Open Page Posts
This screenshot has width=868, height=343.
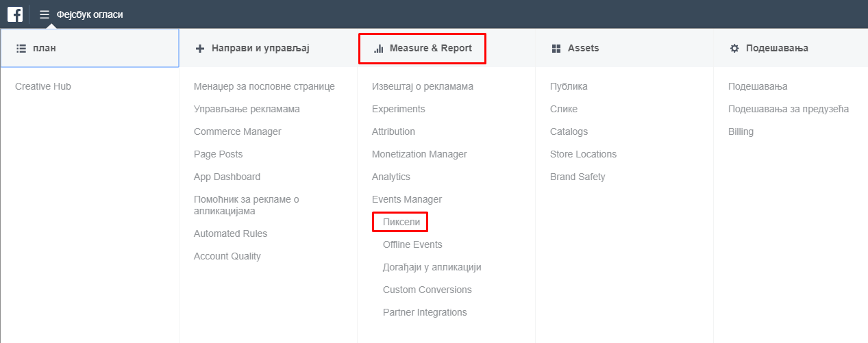pyautogui.click(x=219, y=154)
